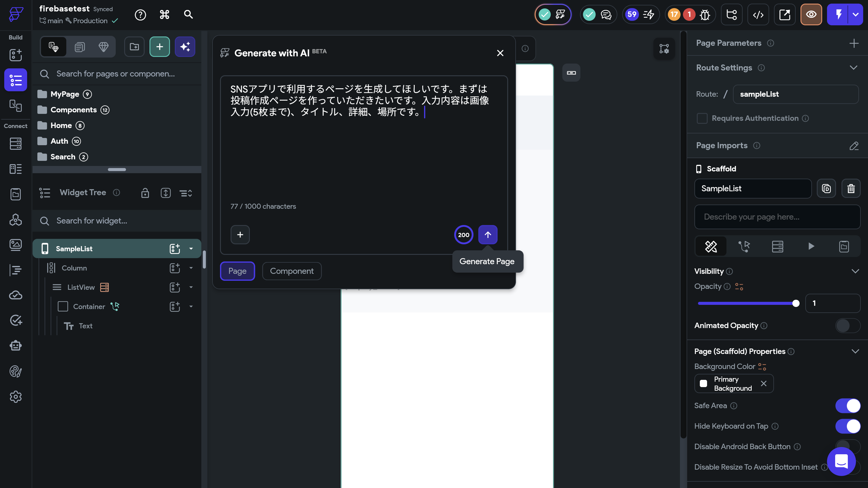Turn off Hide Keyboard on Tap
Screen dimensions: 868x488
[848, 426]
